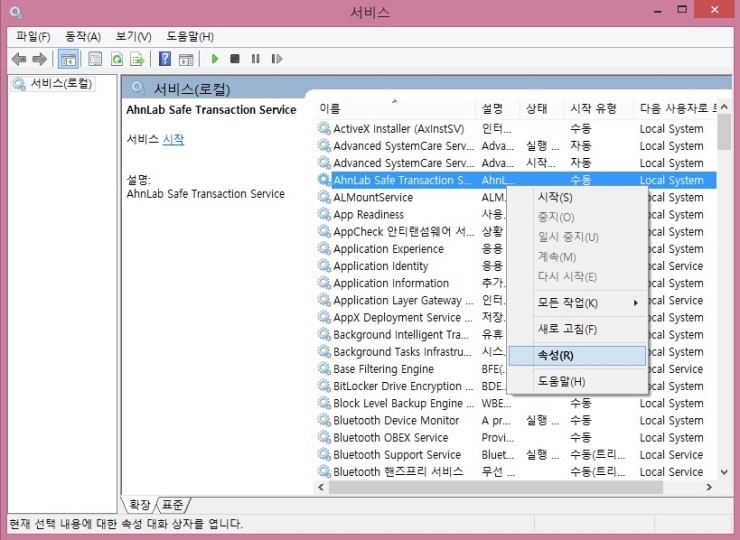This screenshot has width=740, height=540.
Task: Open the properties sheet toolbar icon
Action: point(95,59)
